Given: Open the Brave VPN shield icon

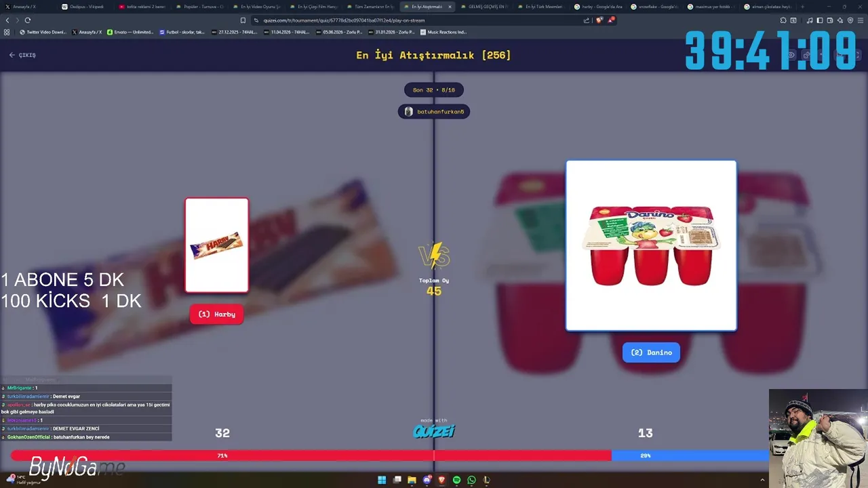Looking at the screenshot, I should pyautogui.click(x=850, y=20).
